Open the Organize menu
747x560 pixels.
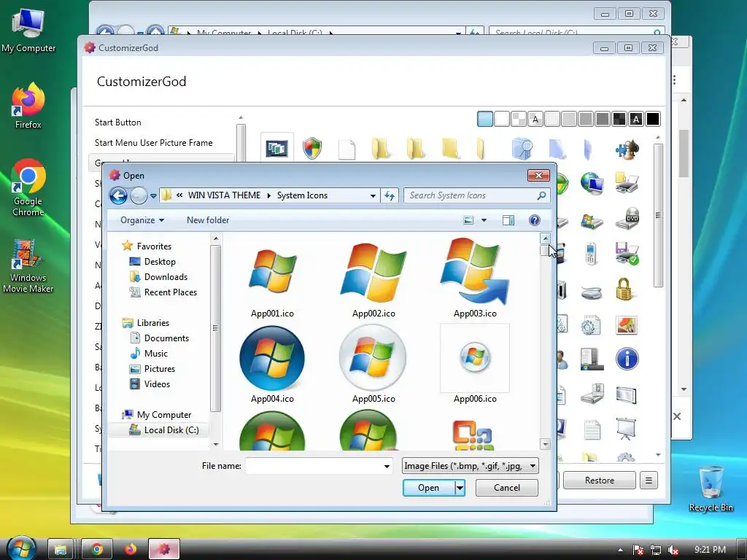142,220
